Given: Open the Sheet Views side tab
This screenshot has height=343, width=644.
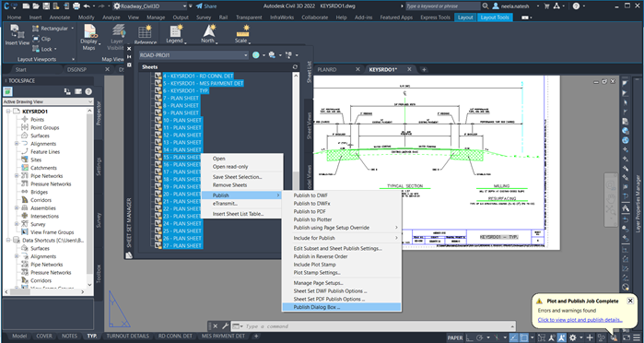Looking at the screenshot, I should (x=310, y=125).
